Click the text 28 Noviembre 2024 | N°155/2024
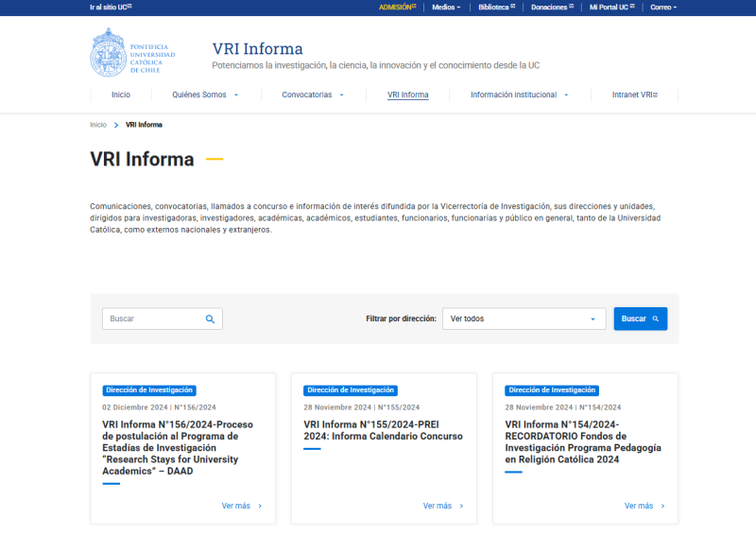 pos(362,407)
